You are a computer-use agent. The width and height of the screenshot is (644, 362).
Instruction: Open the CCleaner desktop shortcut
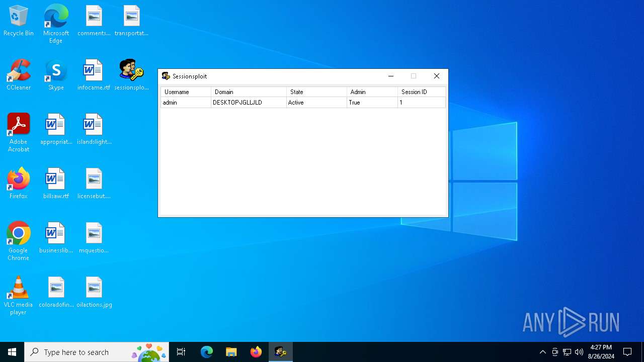(19, 75)
